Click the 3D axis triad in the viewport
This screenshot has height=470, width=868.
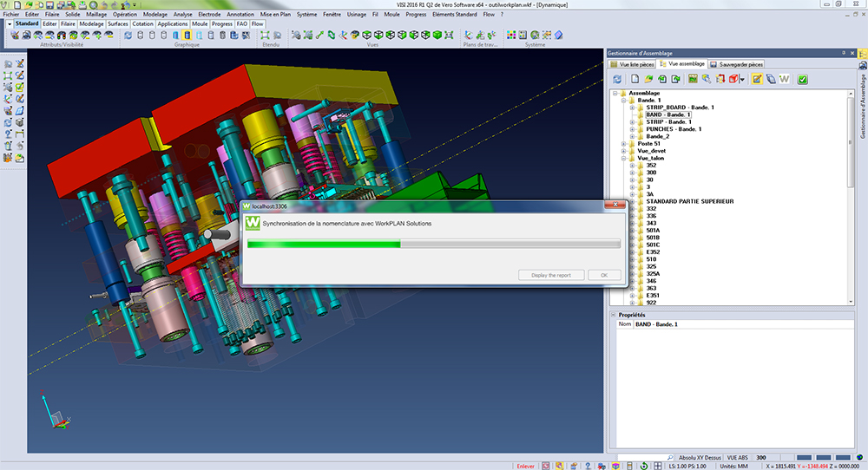point(55,411)
